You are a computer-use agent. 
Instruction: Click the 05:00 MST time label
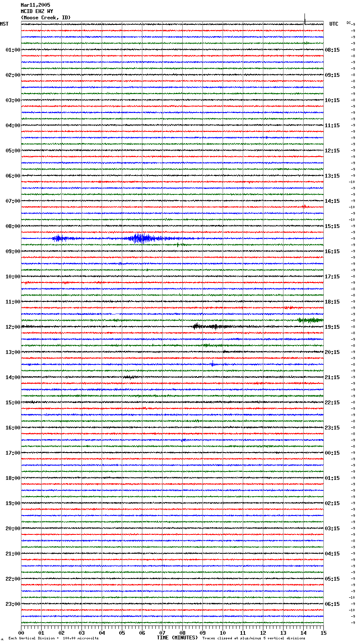(13, 151)
